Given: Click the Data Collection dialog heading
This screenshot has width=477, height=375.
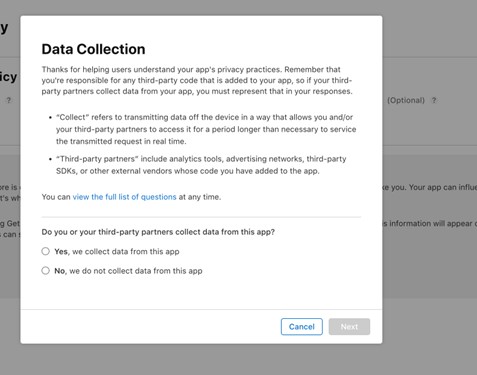Looking at the screenshot, I should 93,49.
